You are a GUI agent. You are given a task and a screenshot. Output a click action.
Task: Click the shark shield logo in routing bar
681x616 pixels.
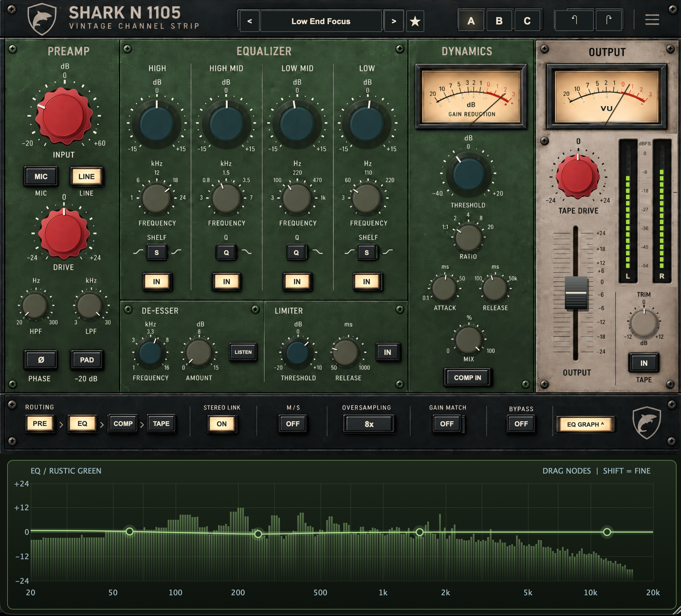(x=647, y=423)
